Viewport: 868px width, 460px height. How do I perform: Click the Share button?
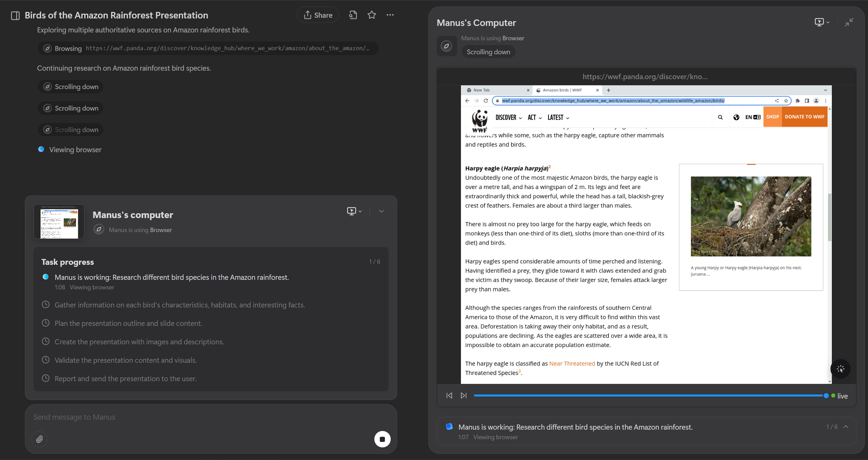click(318, 15)
